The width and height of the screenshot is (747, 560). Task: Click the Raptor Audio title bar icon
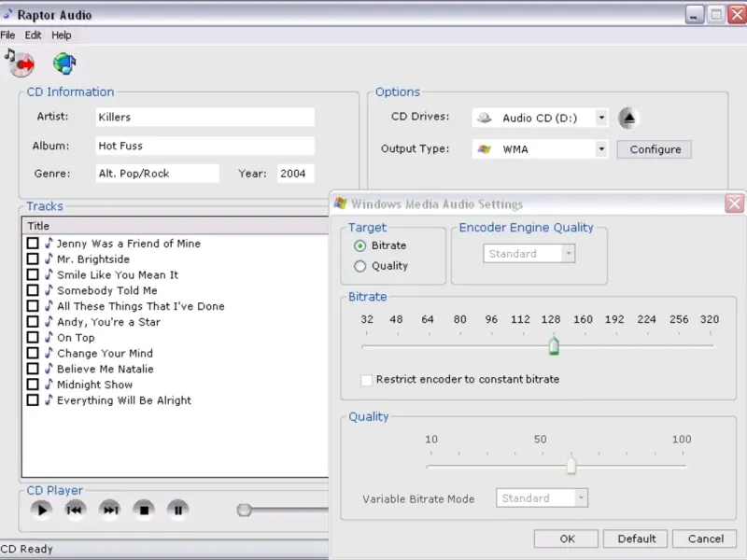click(7, 14)
